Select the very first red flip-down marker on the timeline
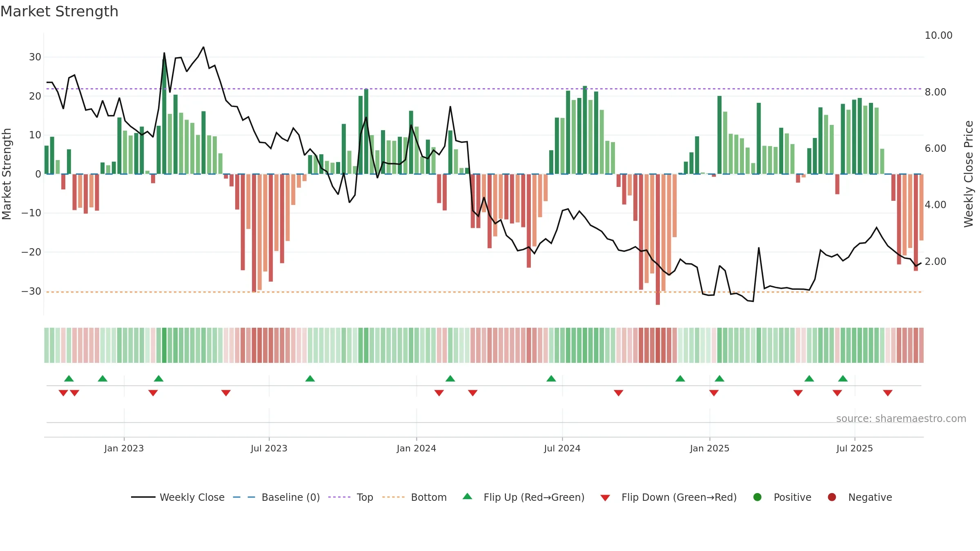Viewport: 980px width, 551px height. [63, 393]
